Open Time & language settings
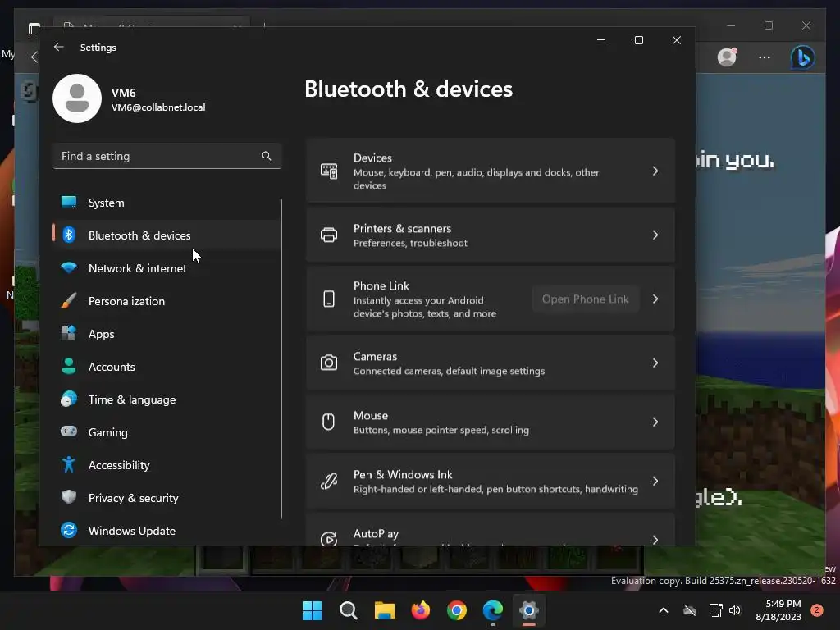Image resolution: width=840 pixels, height=630 pixels. click(166, 399)
